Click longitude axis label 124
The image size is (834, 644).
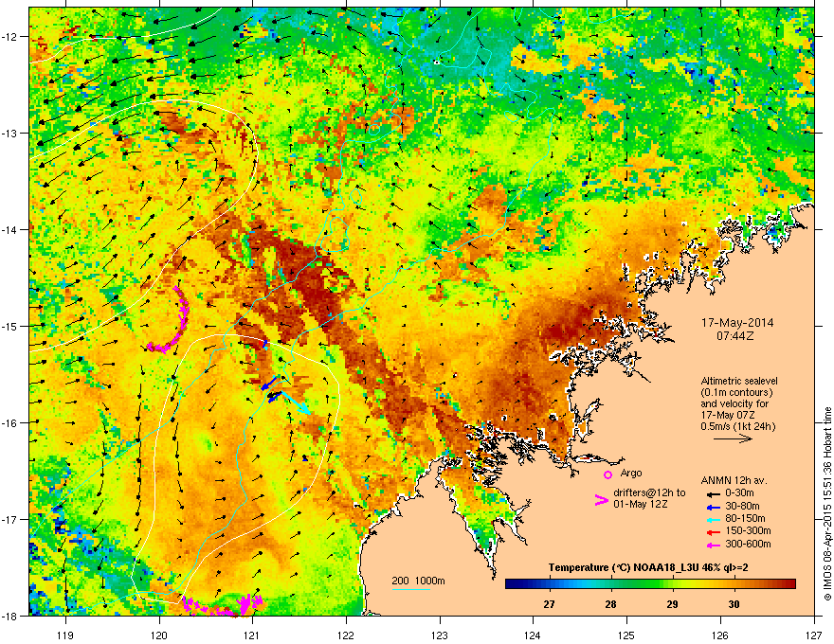[534, 635]
